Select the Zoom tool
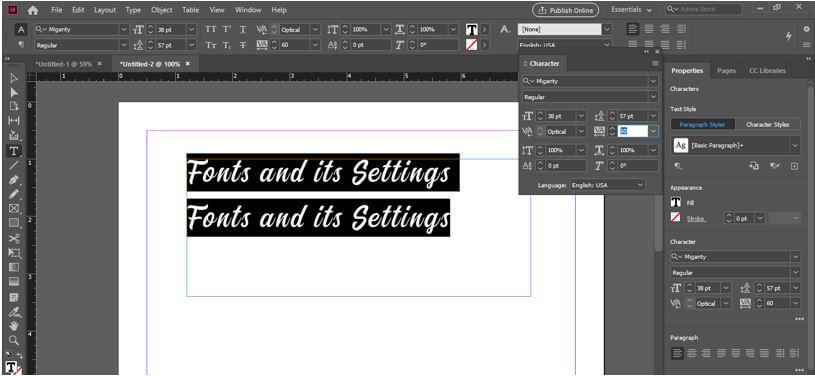The image size is (815, 376). click(x=14, y=341)
